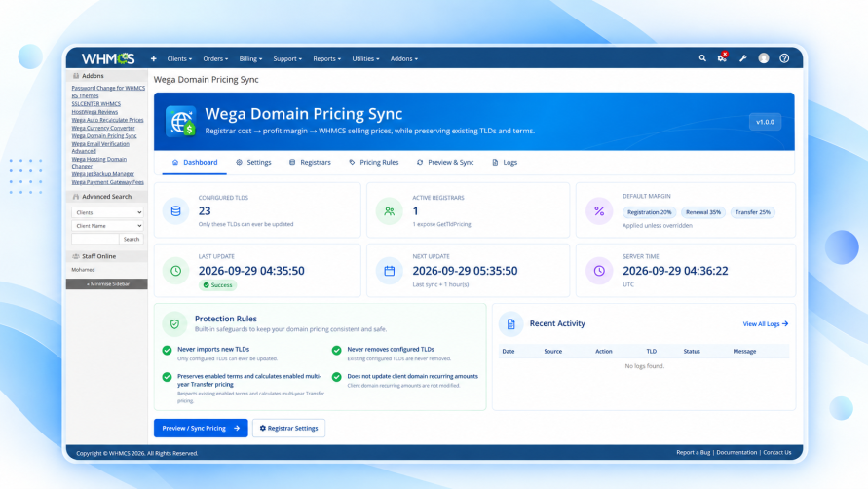Select the Registrars tab
This screenshot has width=868, height=489.
click(310, 163)
